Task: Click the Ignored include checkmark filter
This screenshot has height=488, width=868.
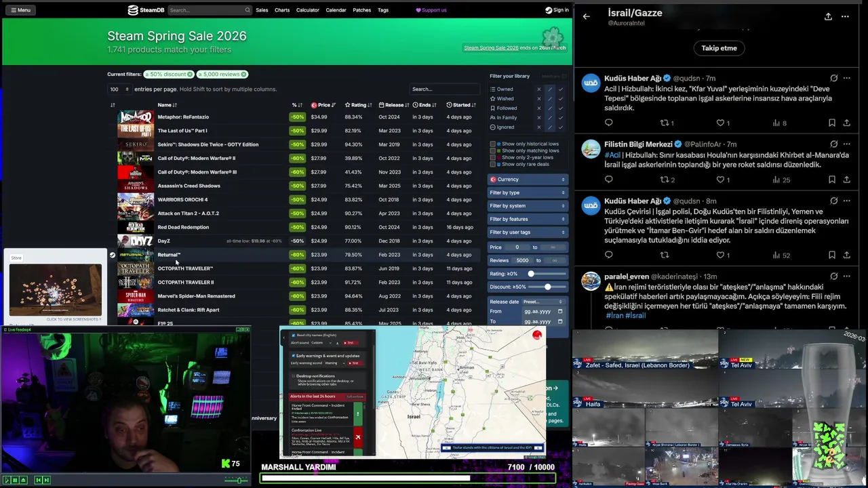Action: click(560, 127)
